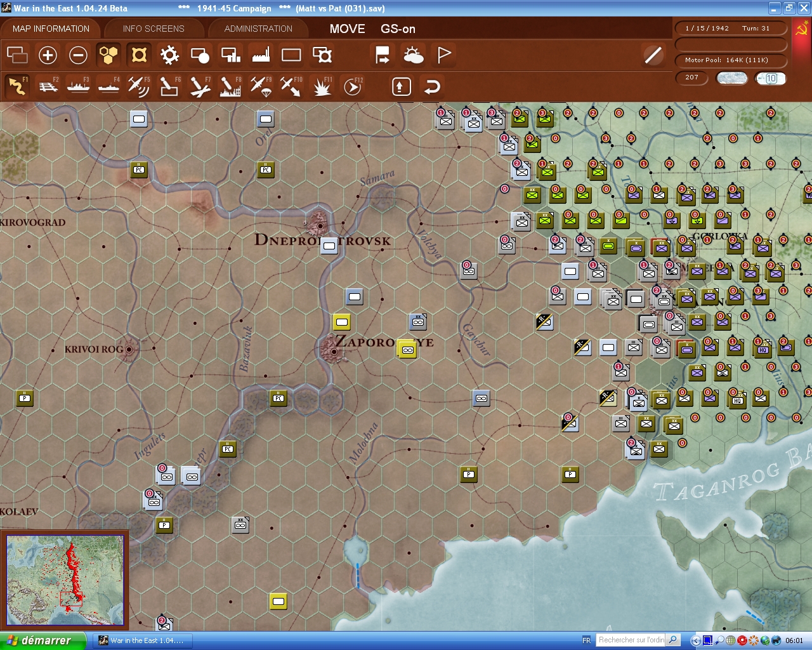
Task: Click the snow level 10 indicator
Action: (771, 78)
